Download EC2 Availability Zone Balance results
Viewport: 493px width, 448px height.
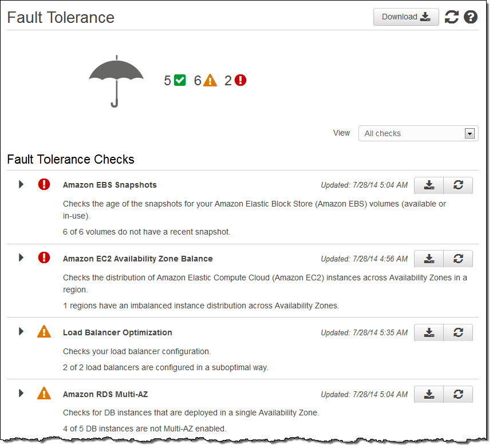[429, 259]
